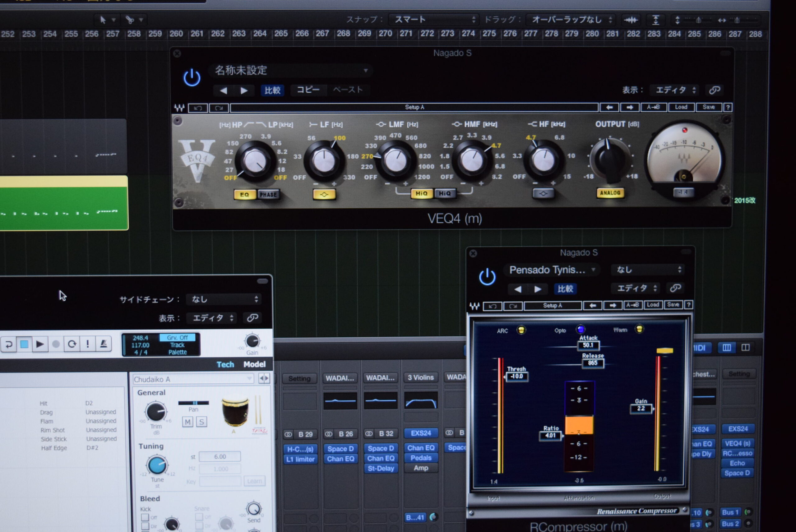
Task: Click Ratio value field 4.01
Action: [x=550, y=436]
